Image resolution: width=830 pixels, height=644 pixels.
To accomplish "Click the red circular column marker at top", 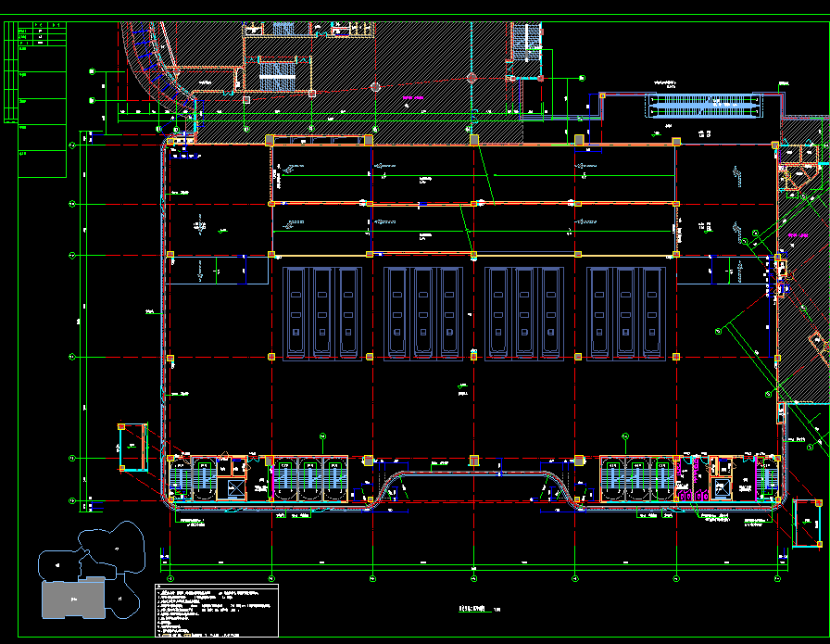I will pos(375,87).
